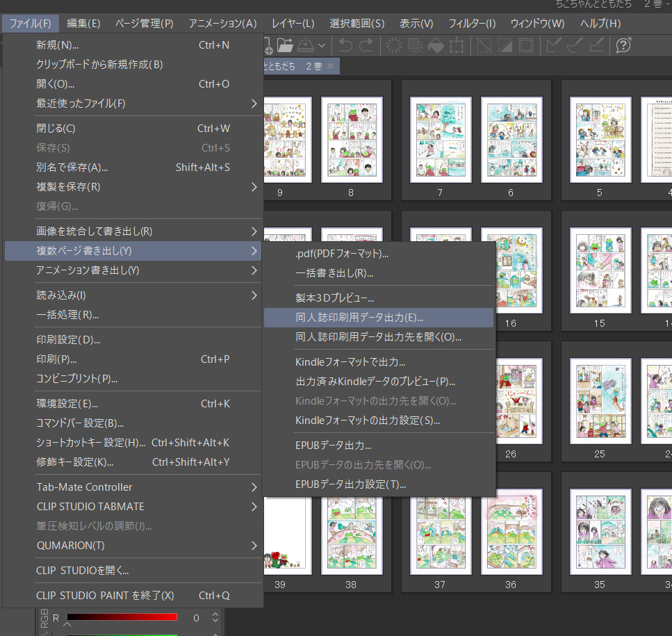Click the open folder toolbar icon
The image size is (672, 636).
(285, 45)
